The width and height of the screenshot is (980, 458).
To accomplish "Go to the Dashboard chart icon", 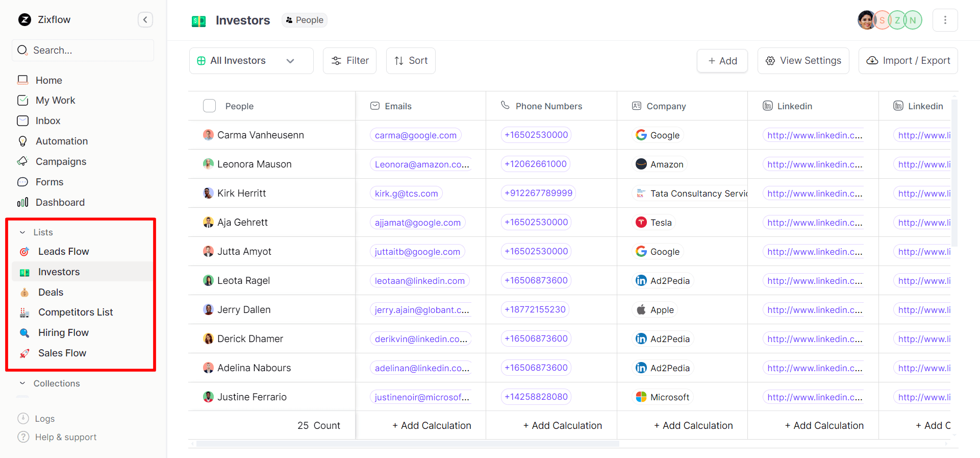I will coord(23,202).
